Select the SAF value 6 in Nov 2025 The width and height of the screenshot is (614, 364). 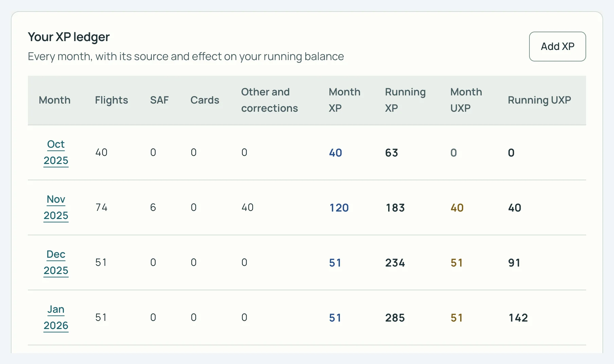(153, 207)
